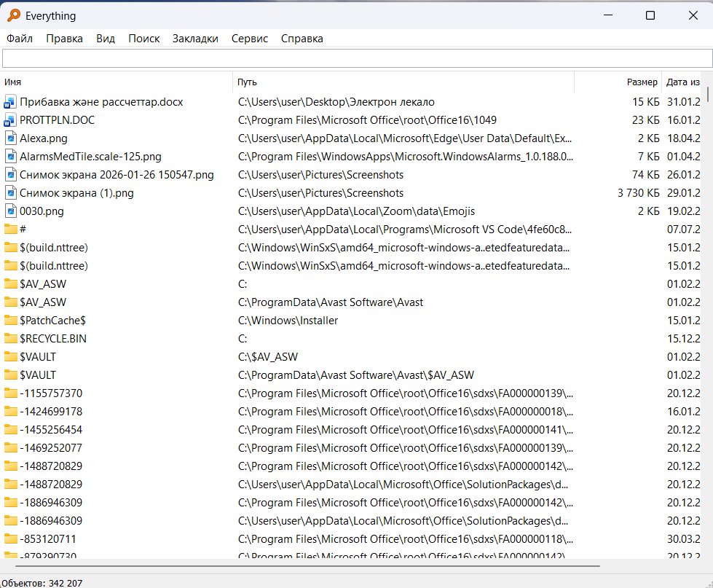Select file name Alexa.png
The width and height of the screenshot is (713, 588).
44,138
